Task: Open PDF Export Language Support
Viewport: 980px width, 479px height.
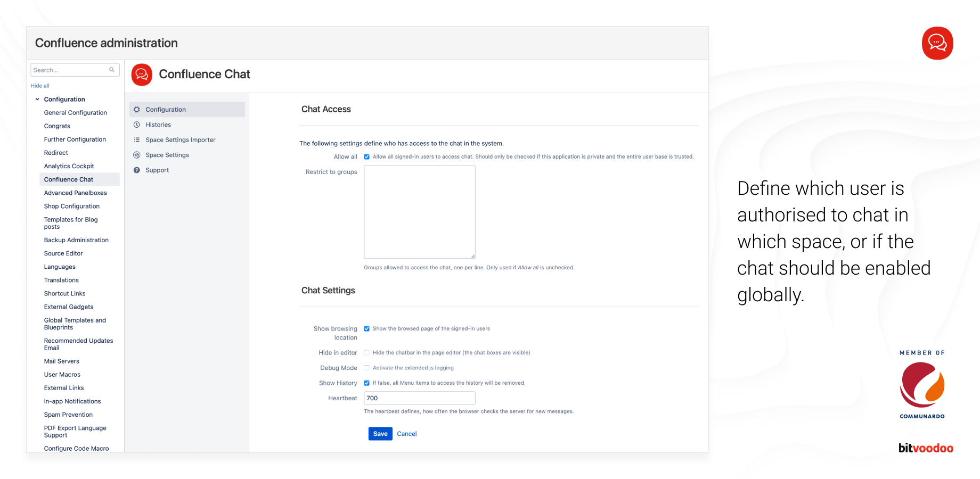Action: pyautogui.click(x=75, y=432)
